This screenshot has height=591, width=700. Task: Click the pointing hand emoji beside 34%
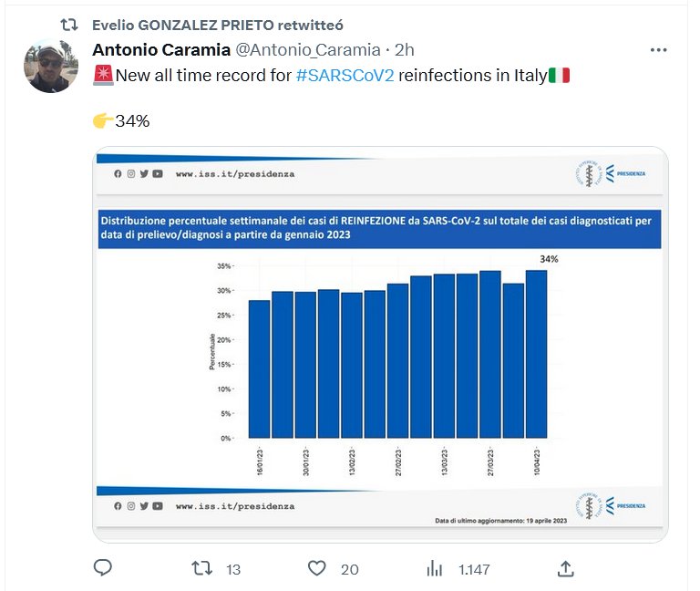pos(102,120)
